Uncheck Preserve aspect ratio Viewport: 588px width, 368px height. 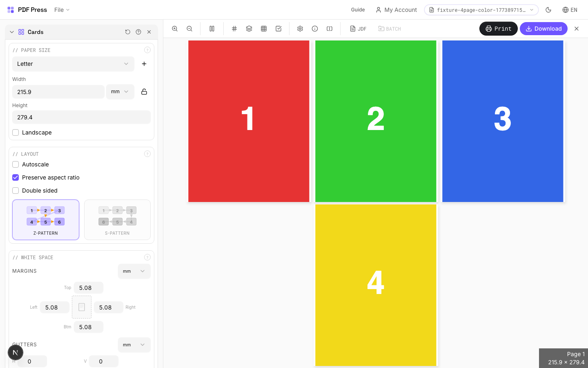(16, 177)
